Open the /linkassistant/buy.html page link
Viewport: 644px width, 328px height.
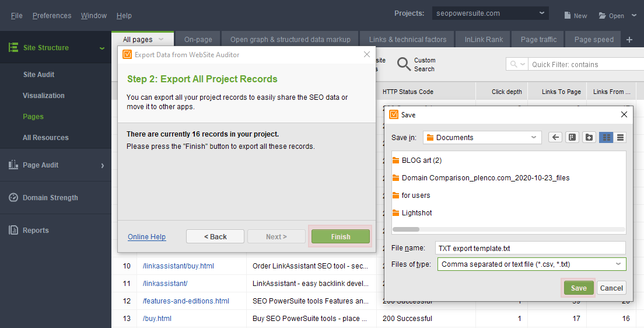tap(178, 266)
